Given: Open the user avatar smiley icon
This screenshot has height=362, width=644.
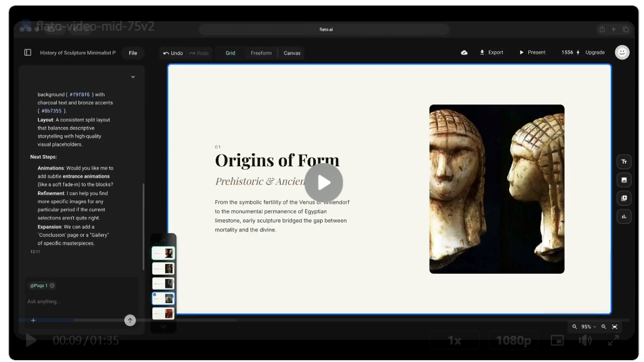Looking at the screenshot, I should 621,53.
